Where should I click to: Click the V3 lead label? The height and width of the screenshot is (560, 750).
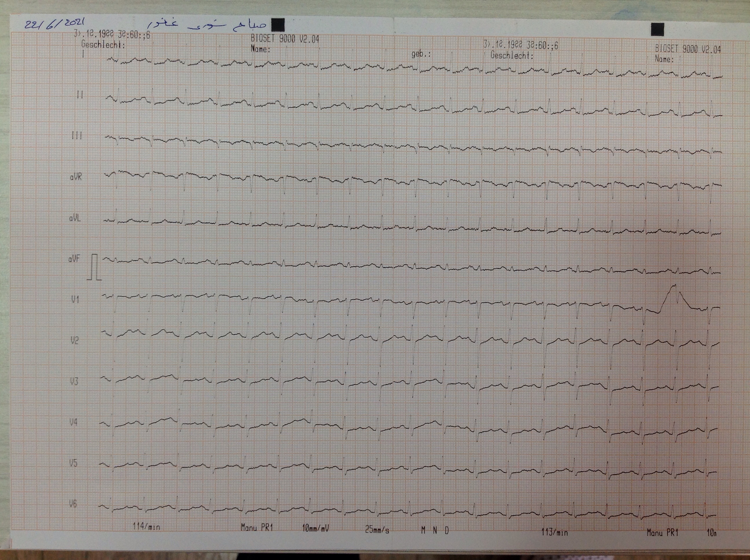coord(74,382)
